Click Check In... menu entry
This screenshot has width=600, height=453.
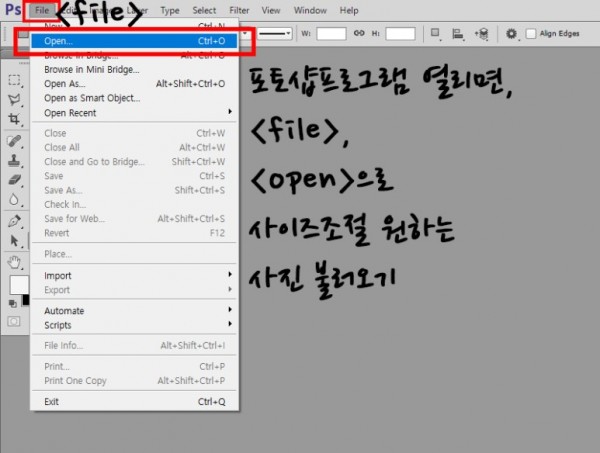134,204
